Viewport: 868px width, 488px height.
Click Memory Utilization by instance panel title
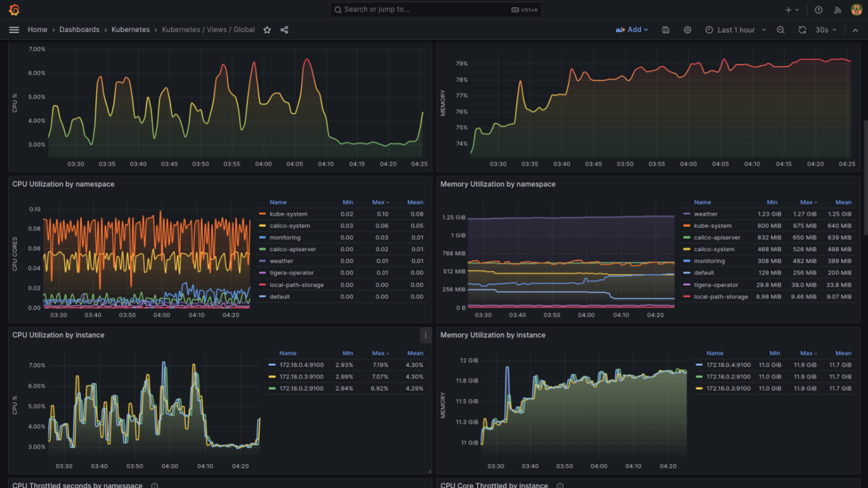pyautogui.click(x=493, y=335)
